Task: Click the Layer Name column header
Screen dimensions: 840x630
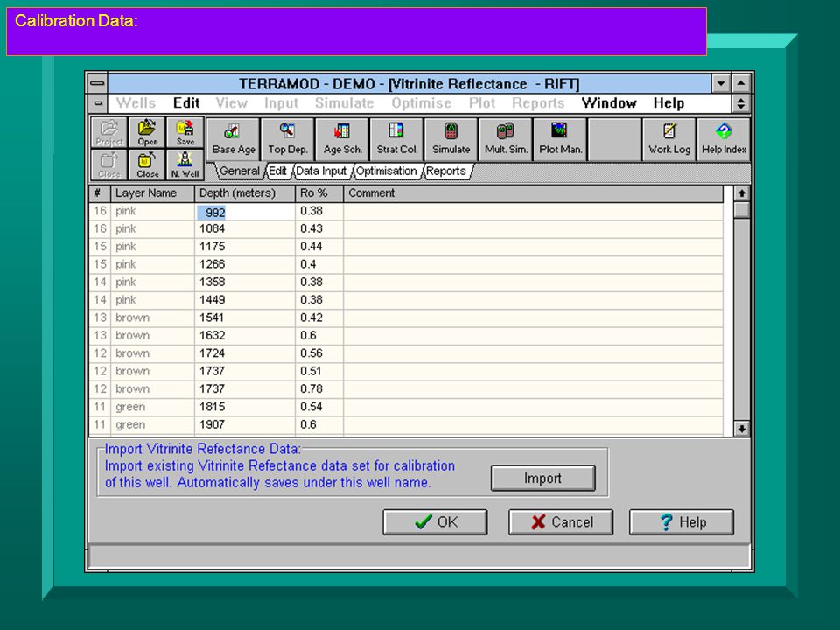Action: pos(152,193)
